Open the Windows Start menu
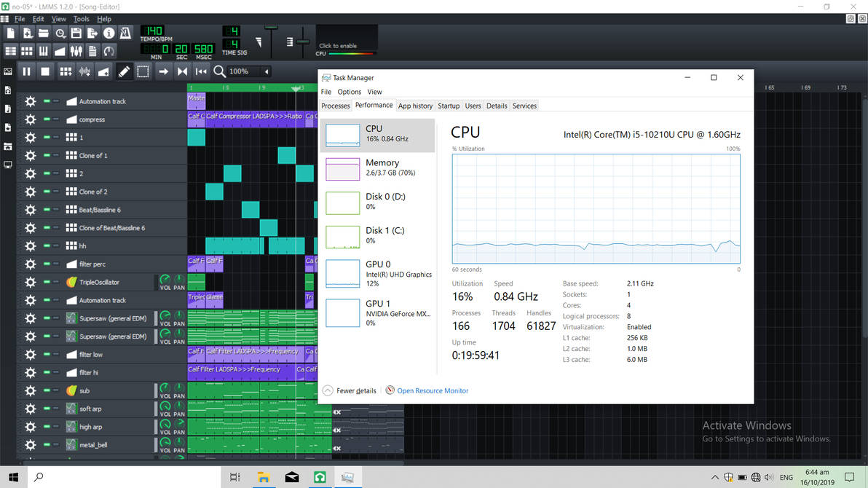Image resolution: width=868 pixels, height=488 pixels. pos(13,477)
